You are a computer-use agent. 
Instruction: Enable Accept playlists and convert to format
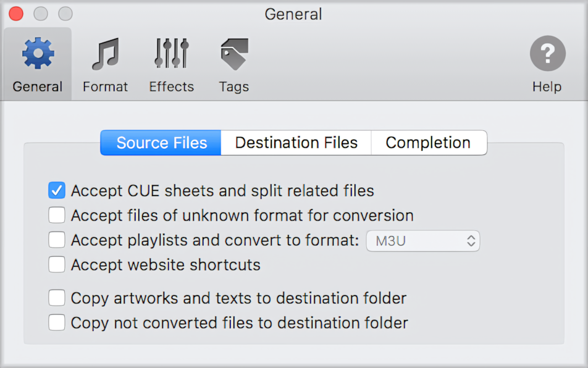(57, 240)
